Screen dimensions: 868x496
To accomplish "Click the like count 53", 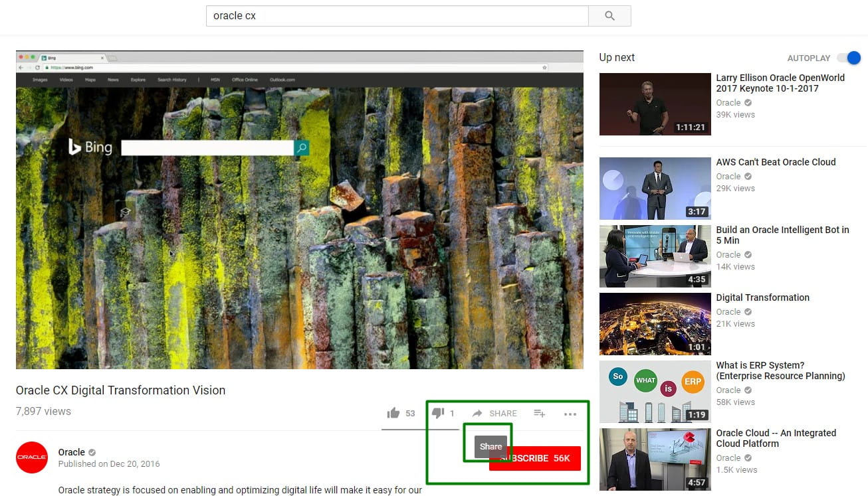I will click(410, 414).
